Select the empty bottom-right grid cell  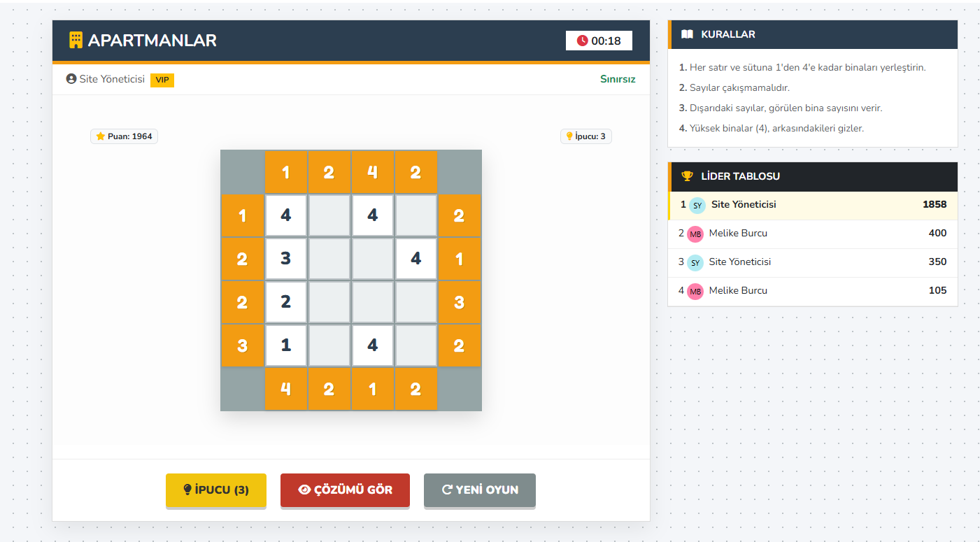(416, 345)
